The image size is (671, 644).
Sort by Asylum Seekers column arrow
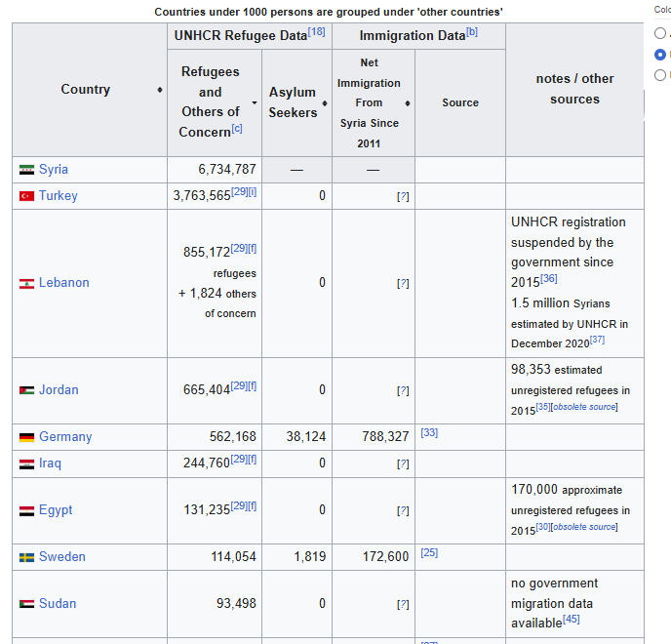point(325,103)
